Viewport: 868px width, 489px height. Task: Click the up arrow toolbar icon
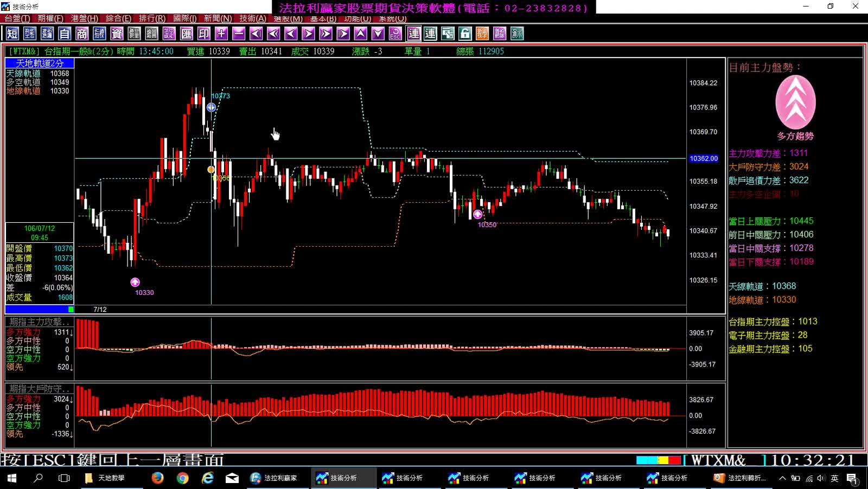coord(361,34)
